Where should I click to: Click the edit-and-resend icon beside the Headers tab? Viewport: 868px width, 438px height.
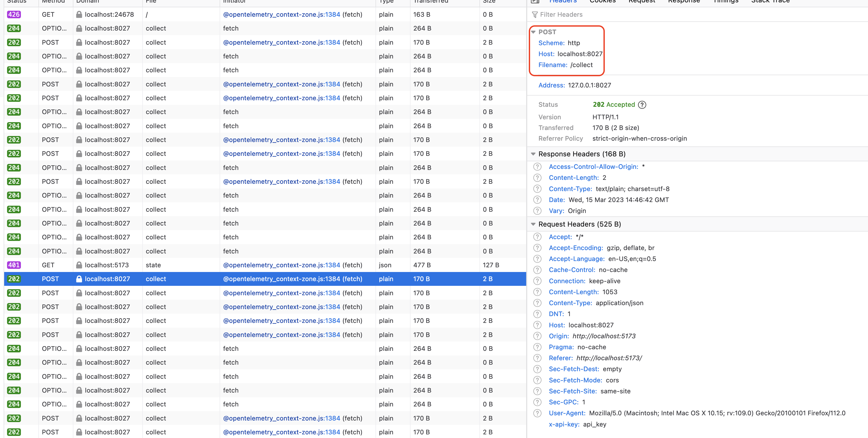(535, 2)
